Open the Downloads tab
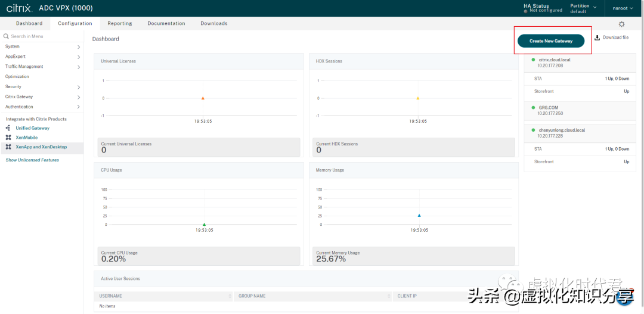Screen dimensions: 644x314 pyautogui.click(x=214, y=23)
